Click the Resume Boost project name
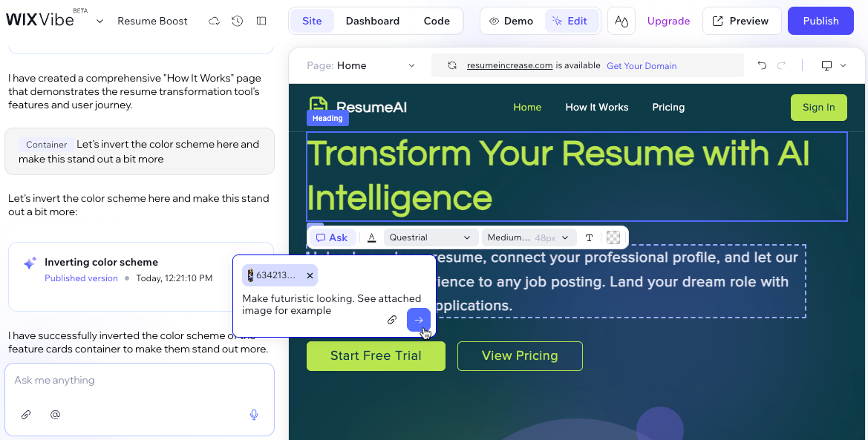Screen dimensions: 868x440 [x=152, y=21]
